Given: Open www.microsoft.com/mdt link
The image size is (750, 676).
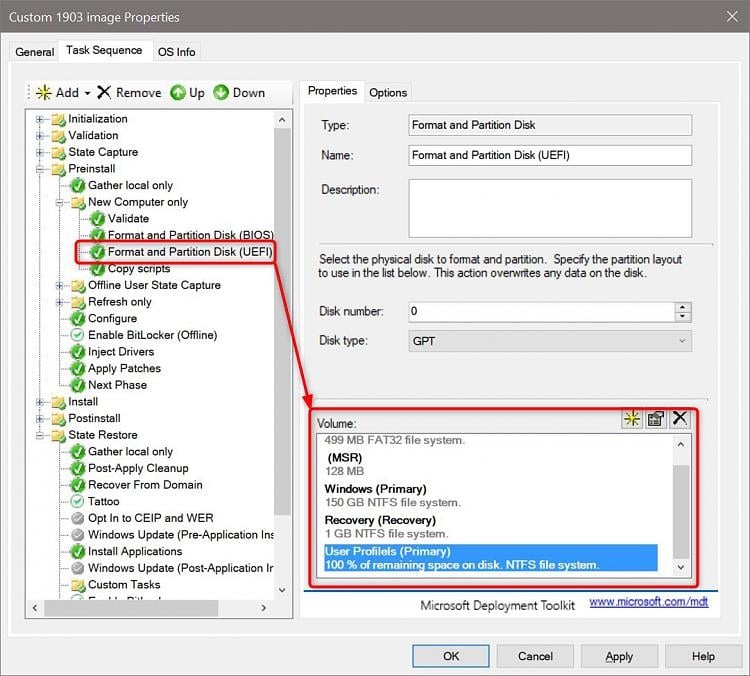Looking at the screenshot, I should click(x=649, y=602).
